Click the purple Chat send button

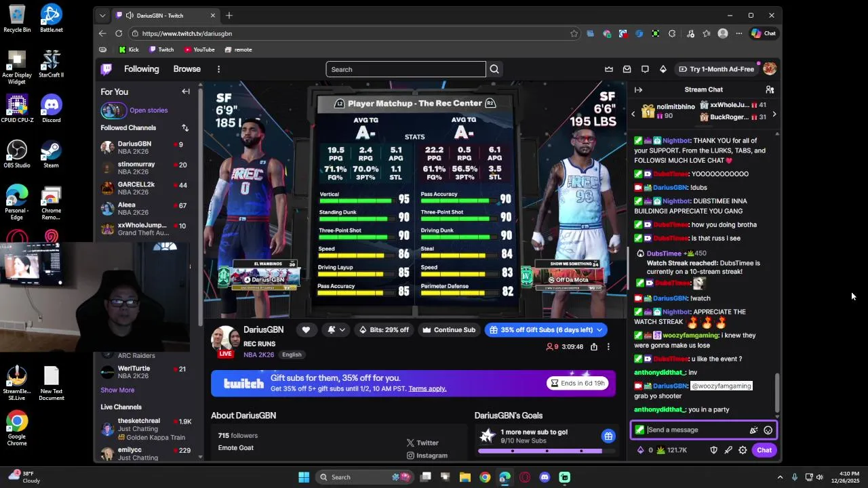[x=764, y=450]
